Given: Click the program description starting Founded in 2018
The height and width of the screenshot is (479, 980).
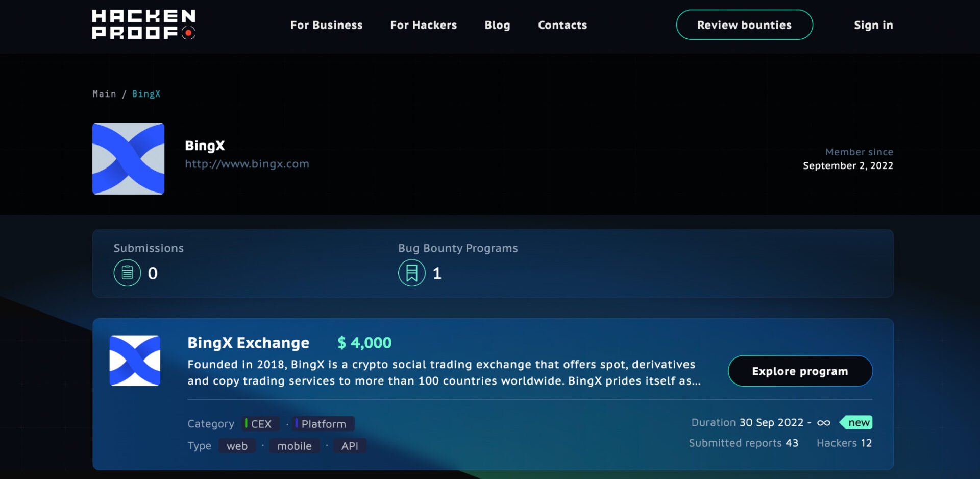Looking at the screenshot, I should click(x=444, y=372).
